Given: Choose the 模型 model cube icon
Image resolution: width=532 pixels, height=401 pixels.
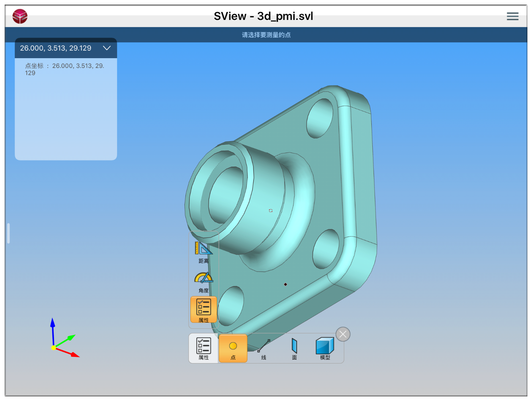Looking at the screenshot, I should (325, 348).
